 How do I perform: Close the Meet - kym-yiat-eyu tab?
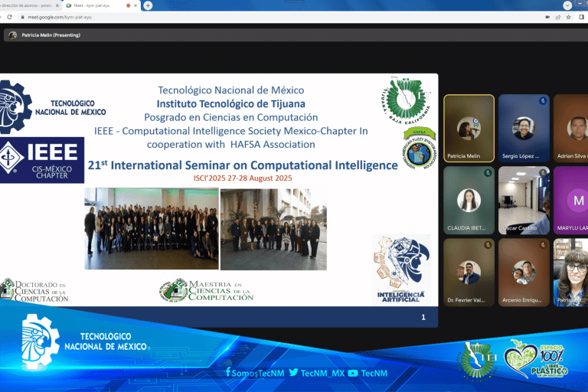point(136,5)
